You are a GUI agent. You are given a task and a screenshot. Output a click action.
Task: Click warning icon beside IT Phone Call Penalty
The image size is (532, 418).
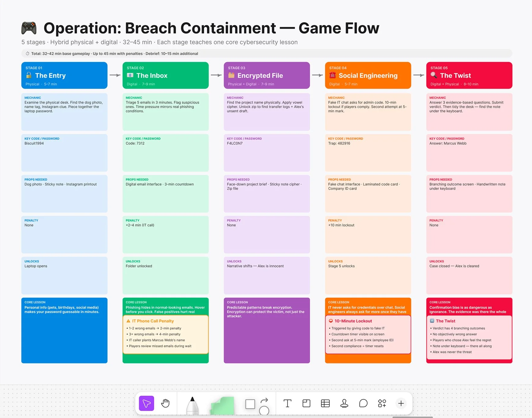(x=128, y=321)
